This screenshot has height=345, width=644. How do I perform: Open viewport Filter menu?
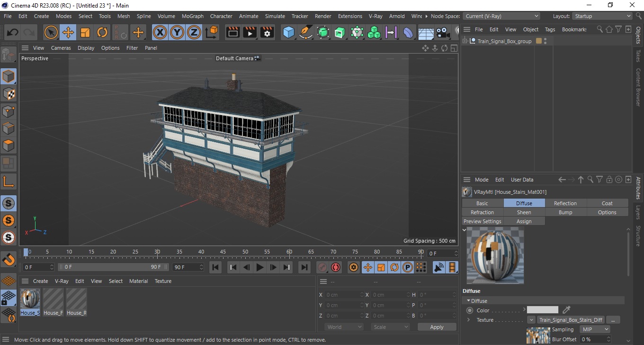132,48
